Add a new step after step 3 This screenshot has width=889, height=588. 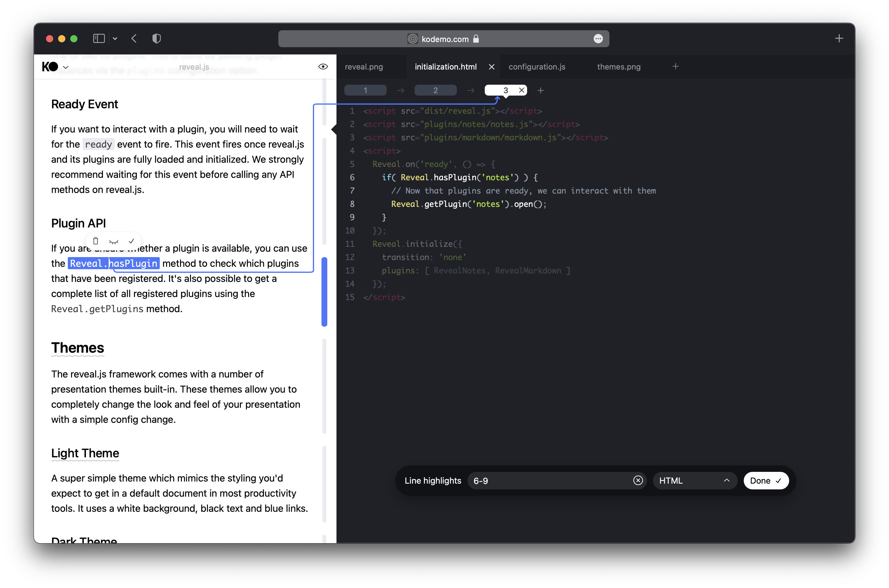[x=540, y=90]
